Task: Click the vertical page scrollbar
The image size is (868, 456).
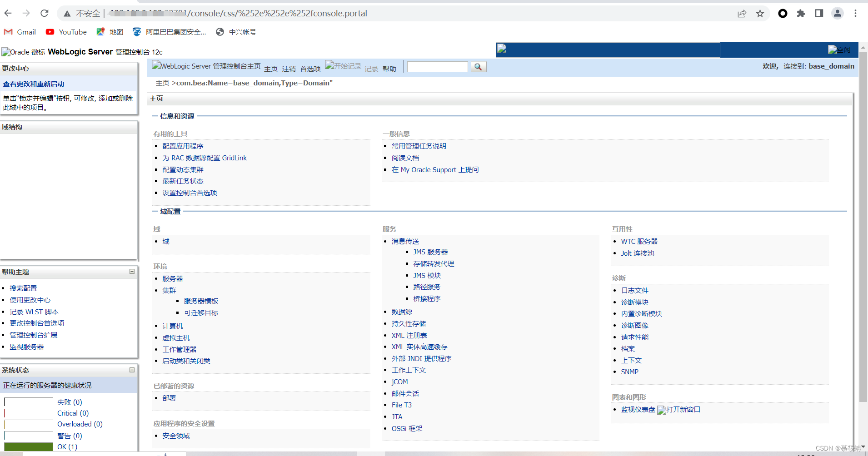Action: tap(863, 227)
